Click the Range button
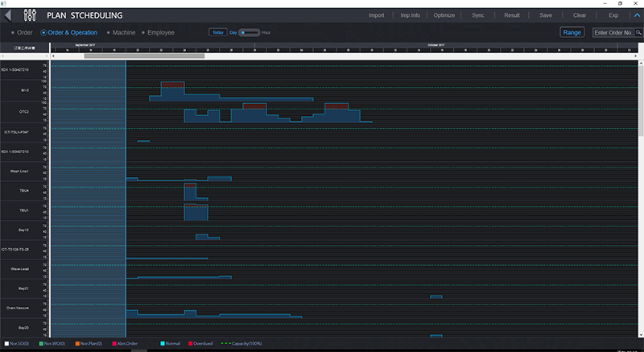The height and width of the screenshot is (352, 644). click(572, 32)
